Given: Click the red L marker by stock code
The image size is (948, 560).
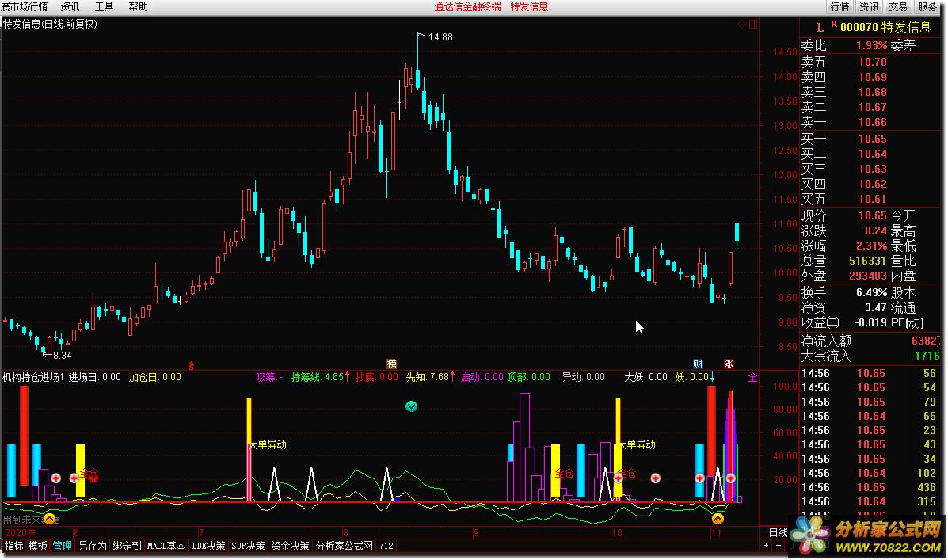Looking at the screenshot, I should click(x=820, y=27).
